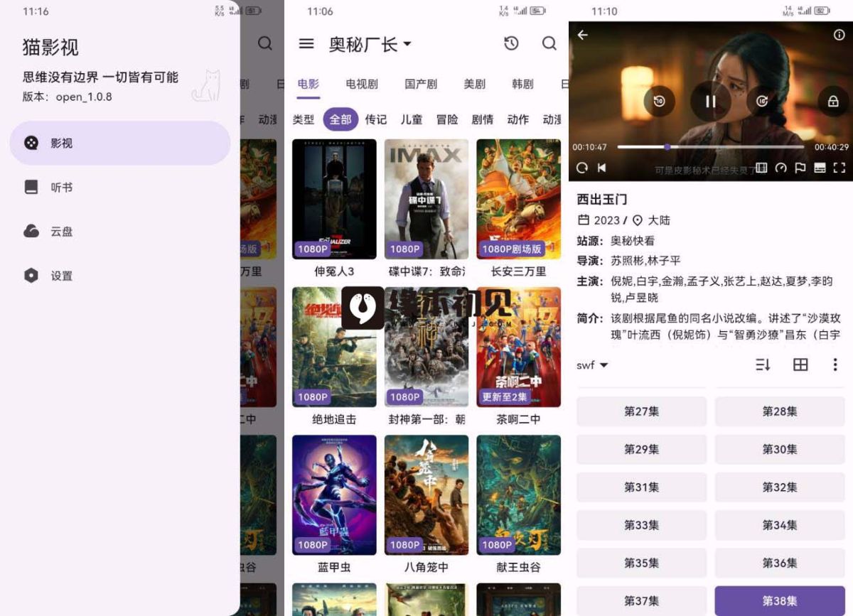
Task: Play episode 第36集
Action: (780, 563)
